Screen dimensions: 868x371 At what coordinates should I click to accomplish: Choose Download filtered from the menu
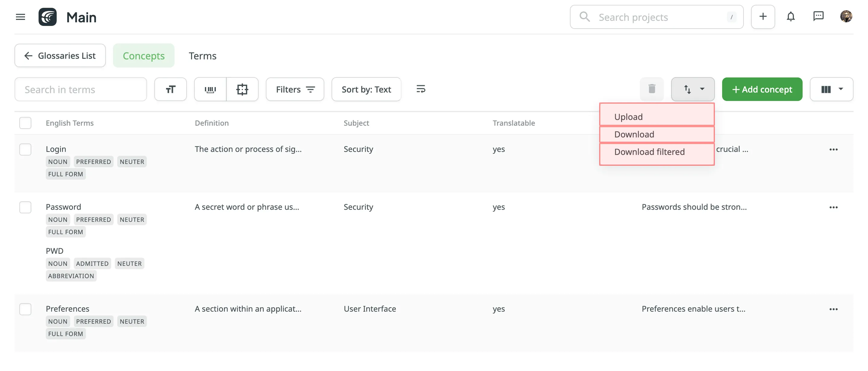click(649, 152)
